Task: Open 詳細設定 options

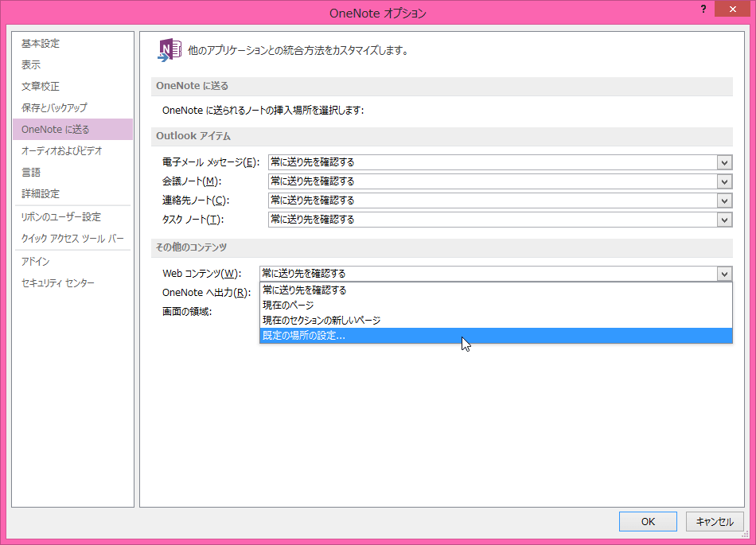Action: click(x=72, y=193)
